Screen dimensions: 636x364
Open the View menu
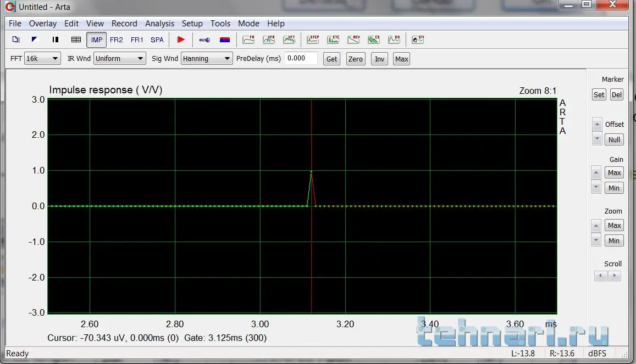(x=95, y=24)
